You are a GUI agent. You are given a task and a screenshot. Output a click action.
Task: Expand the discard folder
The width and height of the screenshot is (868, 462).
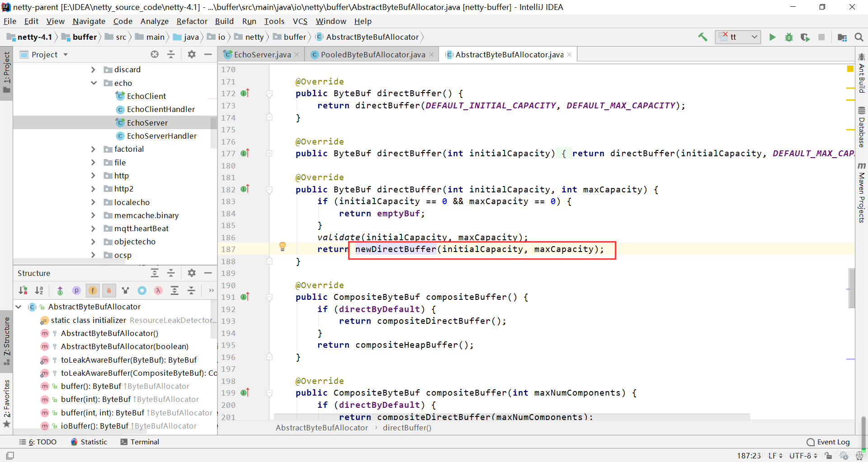93,70
